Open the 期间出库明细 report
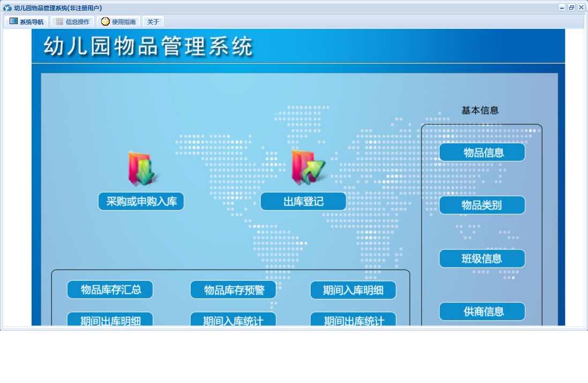This screenshot has width=588, height=383. [110, 319]
